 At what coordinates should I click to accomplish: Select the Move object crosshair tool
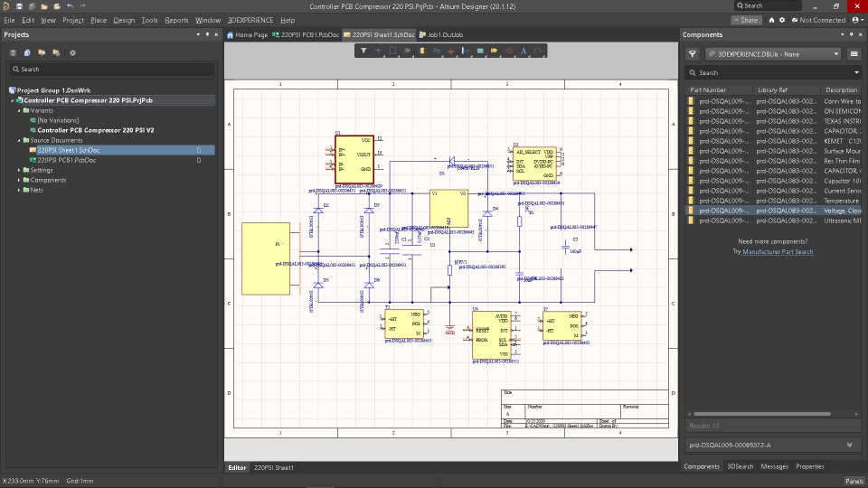tap(378, 51)
